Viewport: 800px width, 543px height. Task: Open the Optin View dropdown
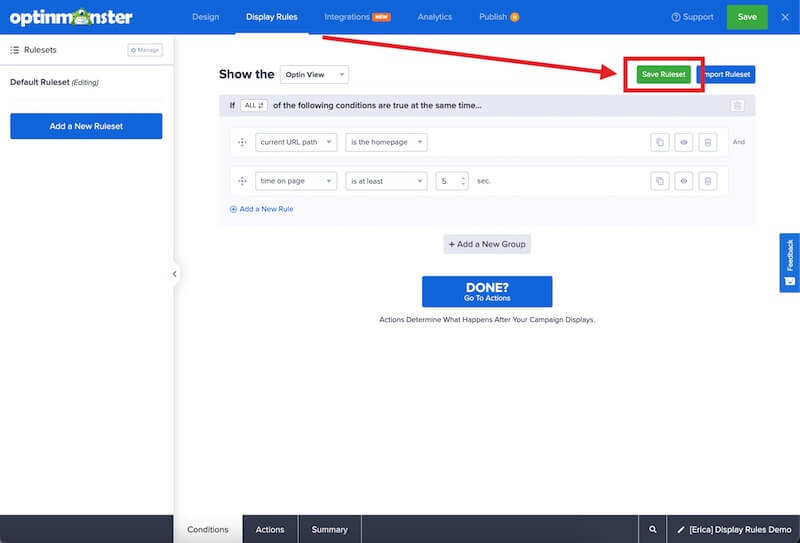314,75
